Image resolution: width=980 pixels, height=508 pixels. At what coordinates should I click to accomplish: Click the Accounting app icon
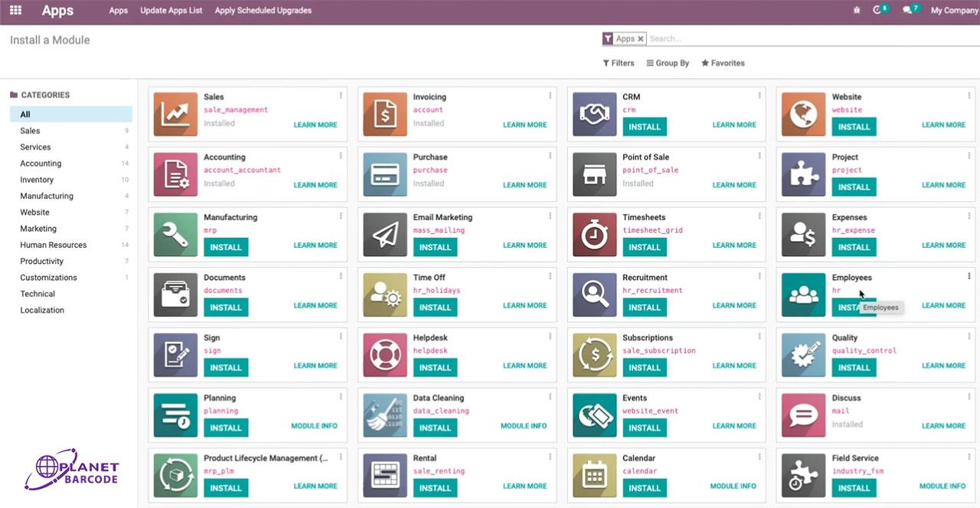[175, 174]
